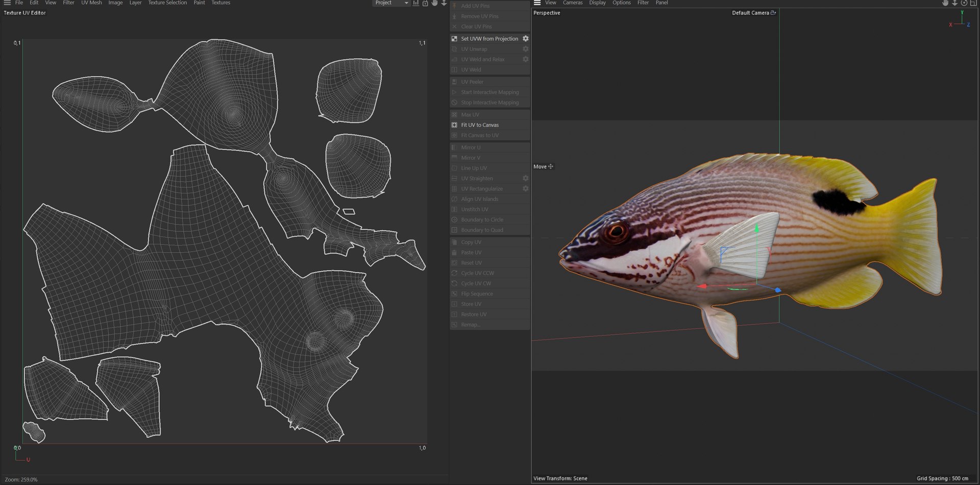
Task: Click the viewport dolly arrows icon
Action: tap(954, 3)
